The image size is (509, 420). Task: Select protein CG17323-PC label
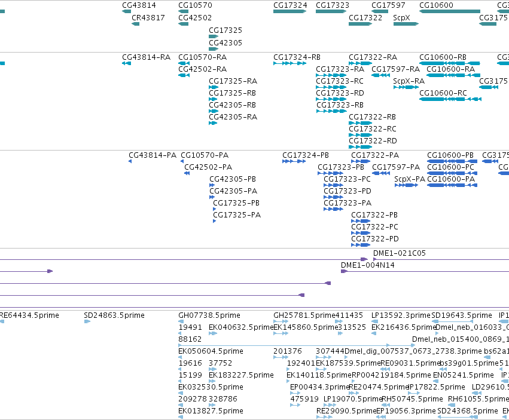[x=348, y=179]
